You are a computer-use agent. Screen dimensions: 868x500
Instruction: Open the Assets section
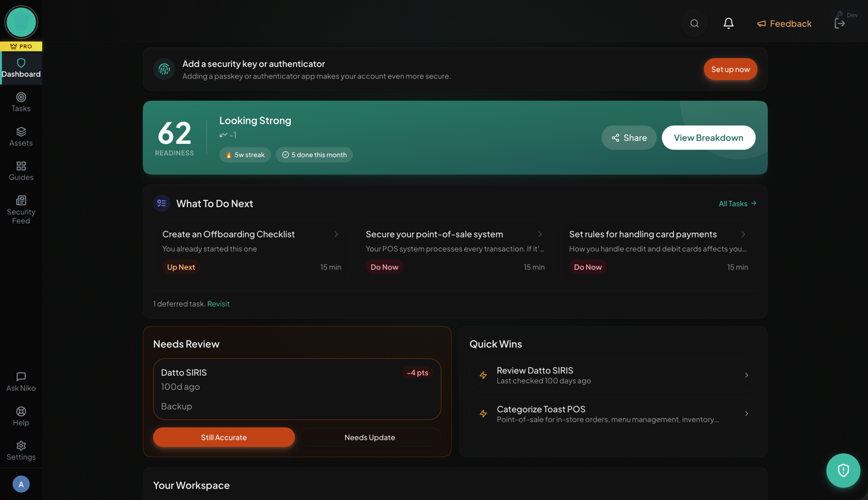tap(21, 136)
